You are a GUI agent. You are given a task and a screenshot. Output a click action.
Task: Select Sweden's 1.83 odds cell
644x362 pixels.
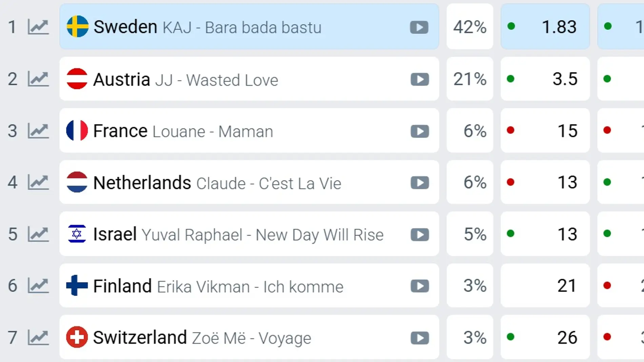click(545, 27)
